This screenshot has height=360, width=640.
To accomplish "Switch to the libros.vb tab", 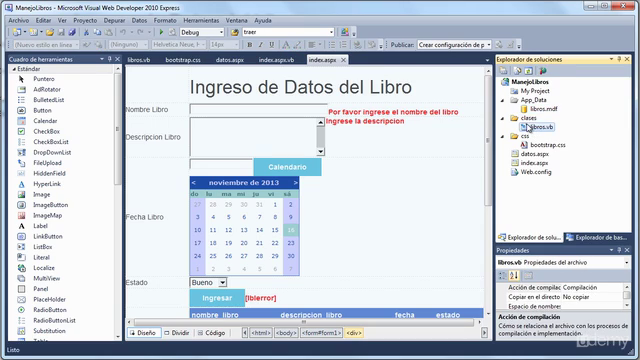I will click(x=139, y=60).
